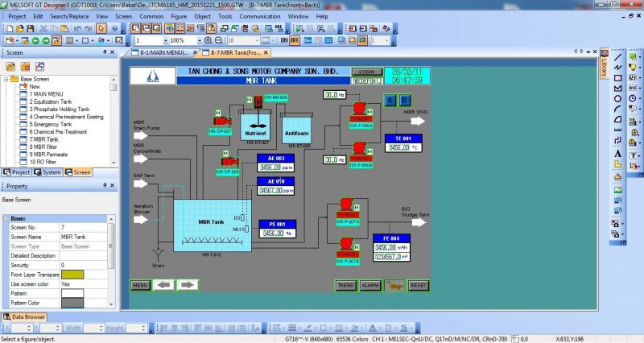Image resolution: width=644 pixels, height=343 pixels.
Task: Toggle the ON state display button
Action: click(283, 40)
